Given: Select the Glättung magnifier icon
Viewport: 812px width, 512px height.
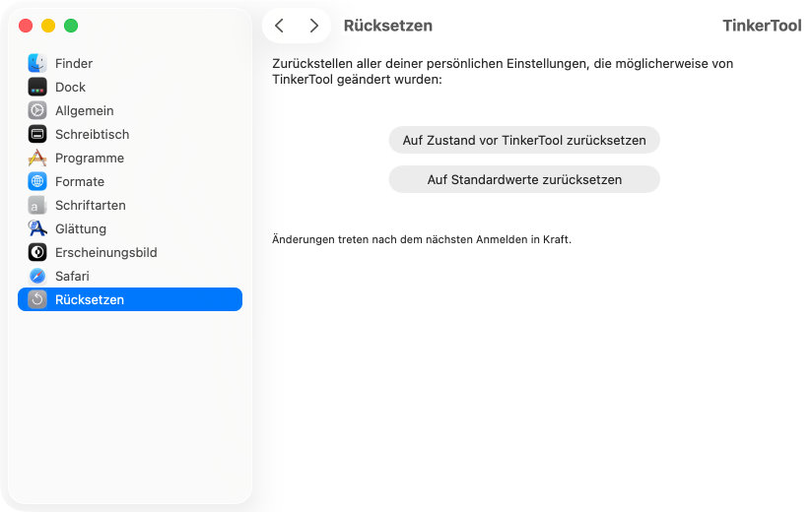Looking at the screenshot, I should click(x=37, y=228).
